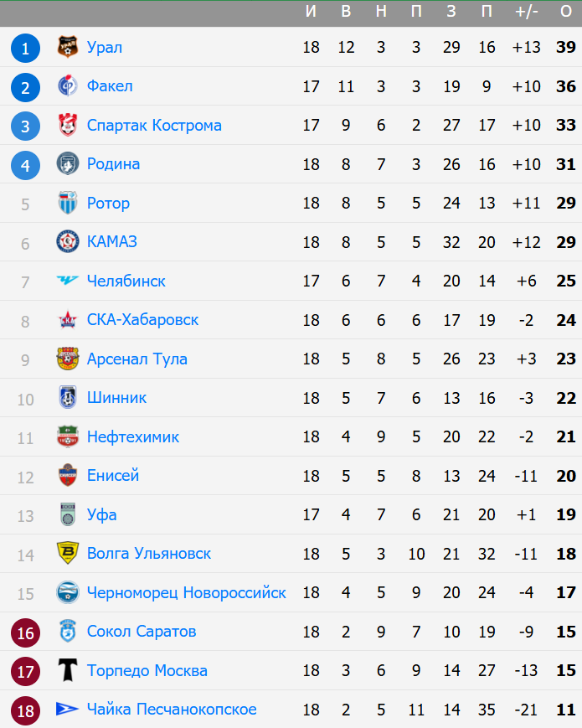Open the Нефтехимик team link
582x728 pixels.
132,436
